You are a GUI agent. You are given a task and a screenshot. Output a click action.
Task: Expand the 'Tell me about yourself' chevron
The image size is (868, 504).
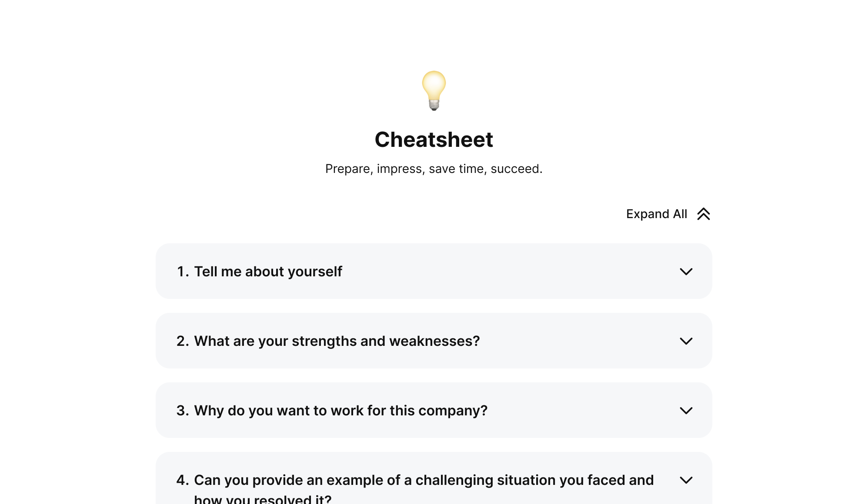[x=686, y=272]
